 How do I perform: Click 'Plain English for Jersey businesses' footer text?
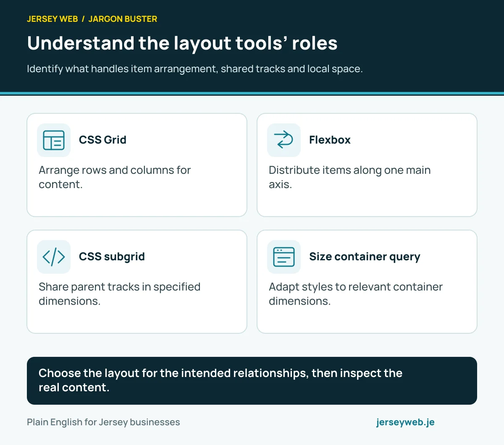[x=103, y=422]
